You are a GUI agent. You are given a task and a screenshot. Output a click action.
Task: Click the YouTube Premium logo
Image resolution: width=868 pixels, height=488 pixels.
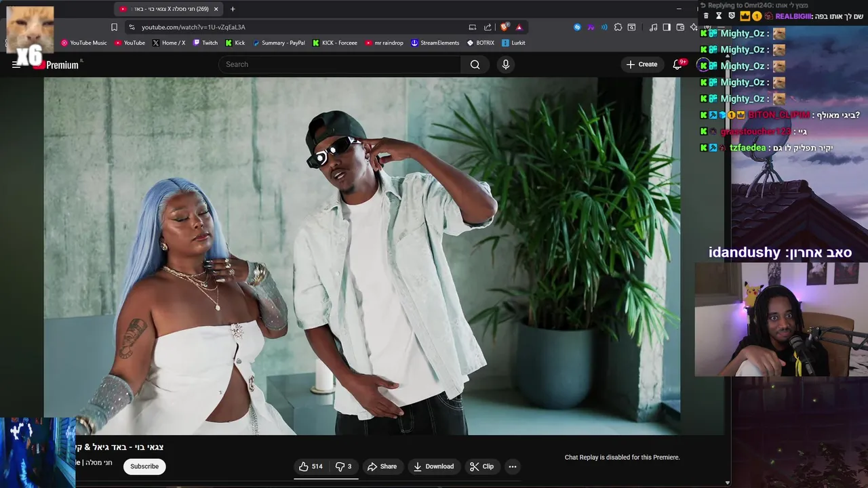[x=58, y=64]
